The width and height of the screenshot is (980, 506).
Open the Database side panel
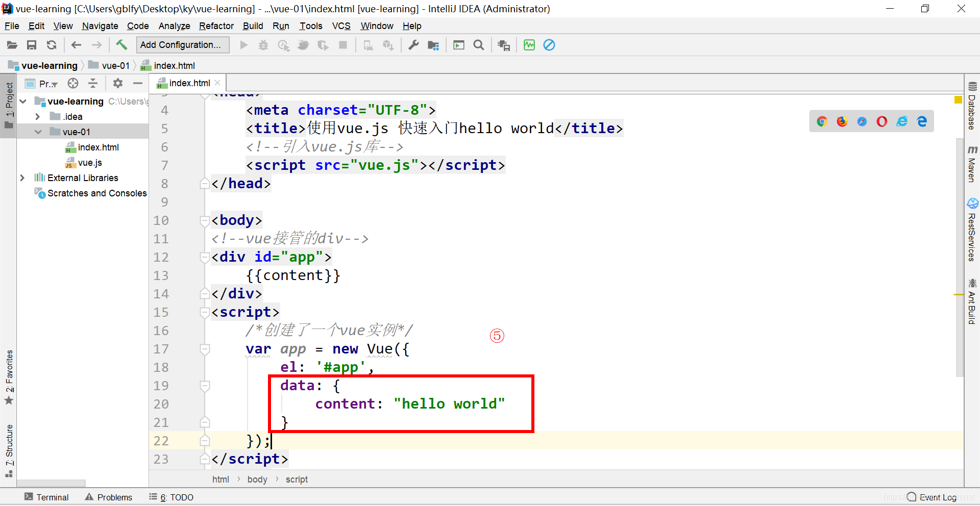tap(972, 106)
